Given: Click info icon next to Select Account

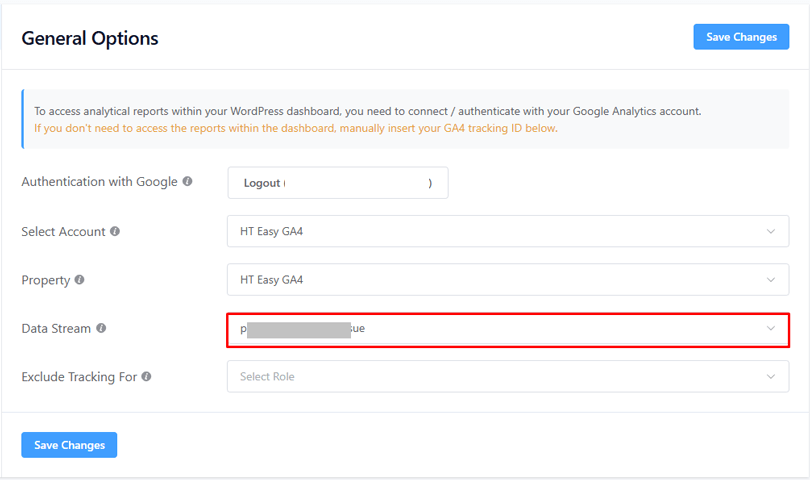Looking at the screenshot, I should click(115, 231).
